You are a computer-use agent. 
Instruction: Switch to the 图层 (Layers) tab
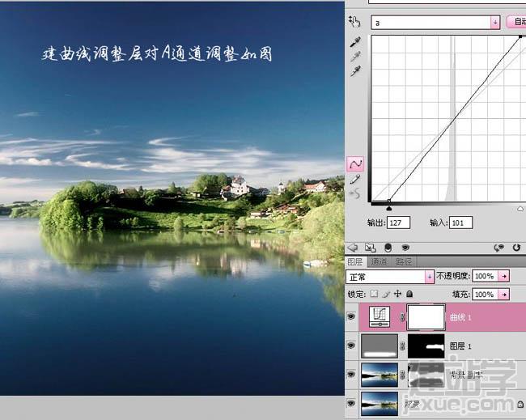[355, 261]
